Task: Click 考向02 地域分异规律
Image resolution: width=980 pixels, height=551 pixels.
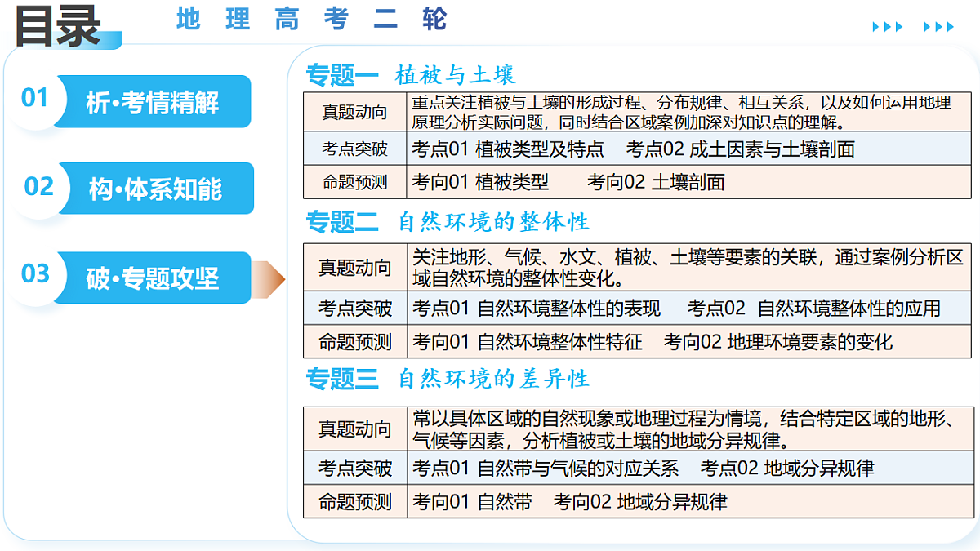Action: click(640, 501)
